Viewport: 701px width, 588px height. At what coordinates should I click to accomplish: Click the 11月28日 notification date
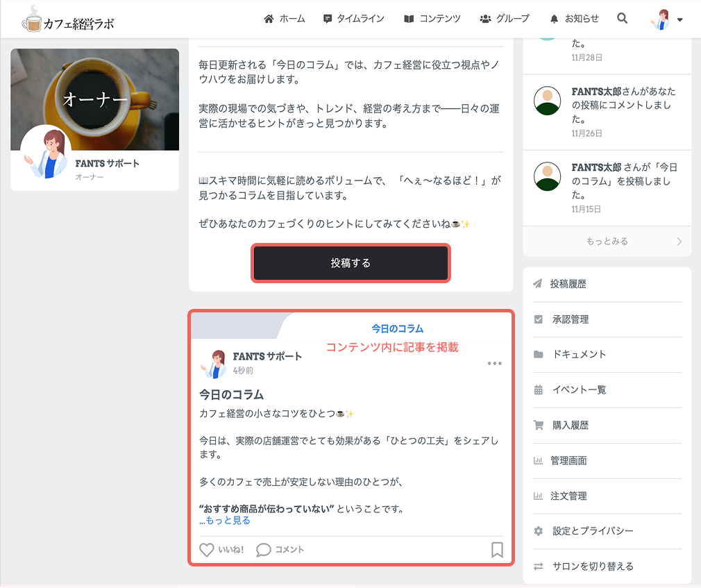pyautogui.click(x=586, y=57)
